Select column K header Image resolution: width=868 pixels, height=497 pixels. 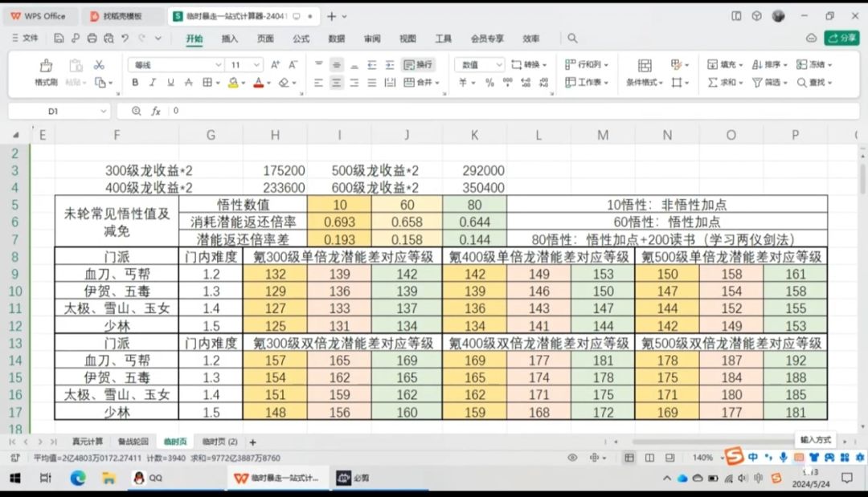[x=474, y=136]
